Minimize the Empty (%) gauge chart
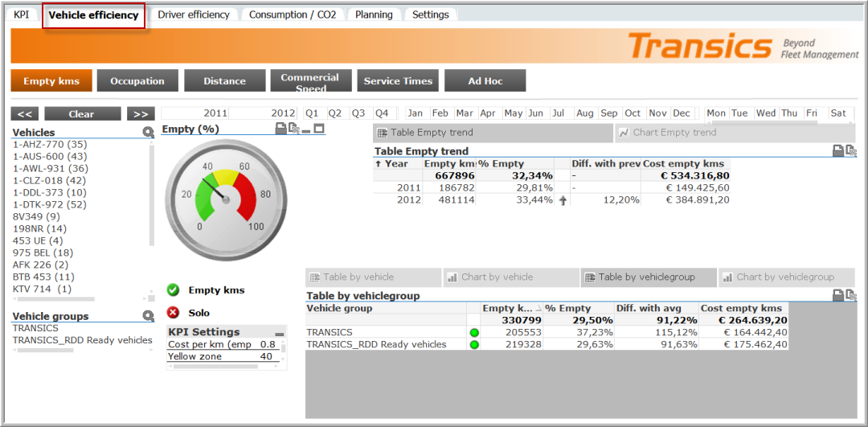Viewport: 868px width, 427px height. click(x=306, y=129)
